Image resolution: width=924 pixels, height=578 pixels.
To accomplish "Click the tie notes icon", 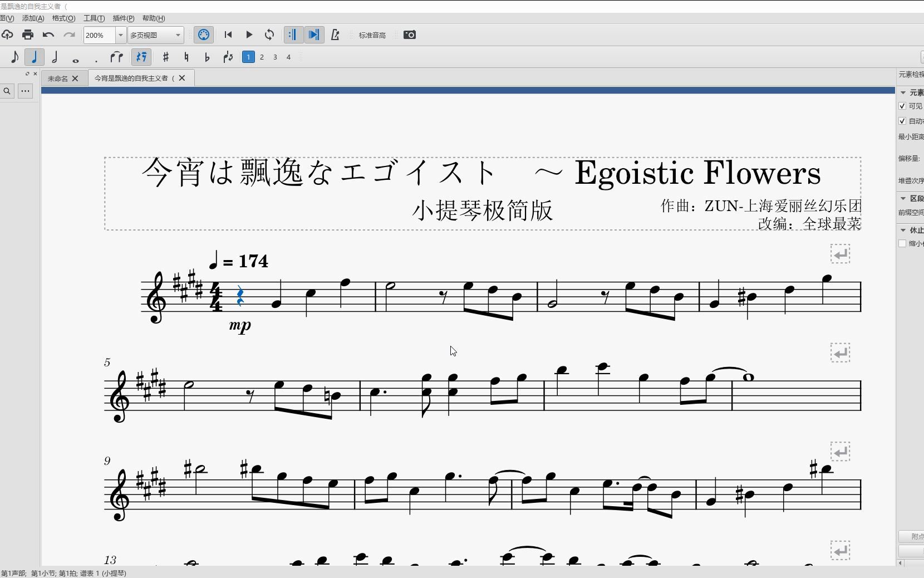I will coord(116,57).
